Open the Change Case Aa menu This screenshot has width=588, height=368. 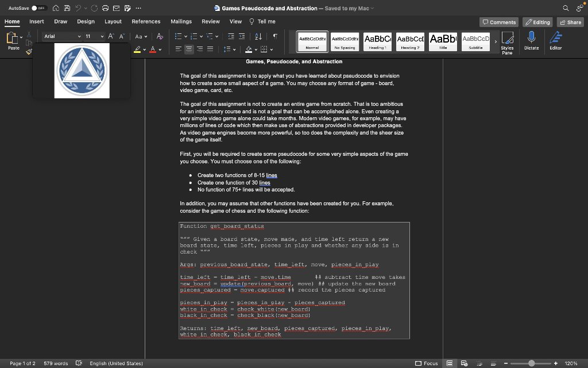141,36
